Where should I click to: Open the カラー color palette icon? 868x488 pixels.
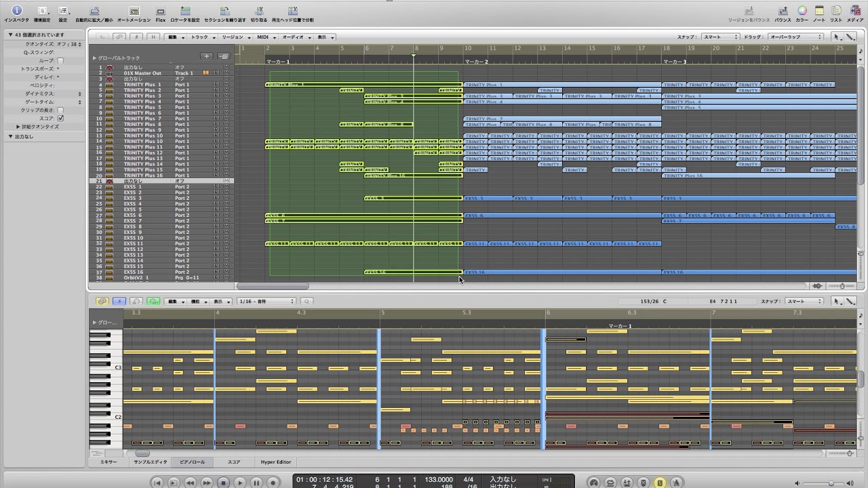802,11
